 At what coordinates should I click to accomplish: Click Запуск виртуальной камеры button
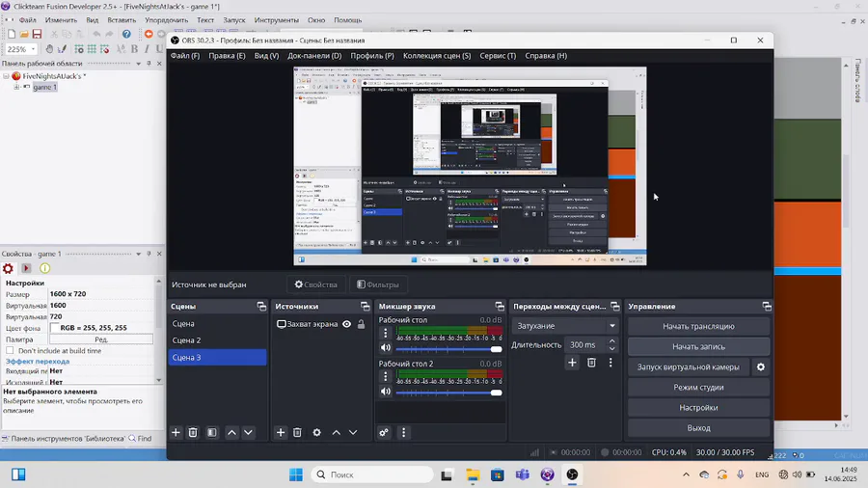click(688, 366)
